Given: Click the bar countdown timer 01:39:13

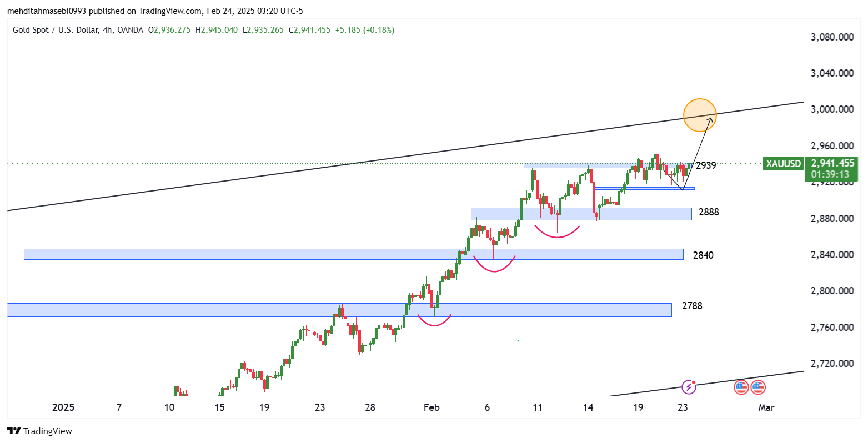Looking at the screenshot, I should point(830,174).
